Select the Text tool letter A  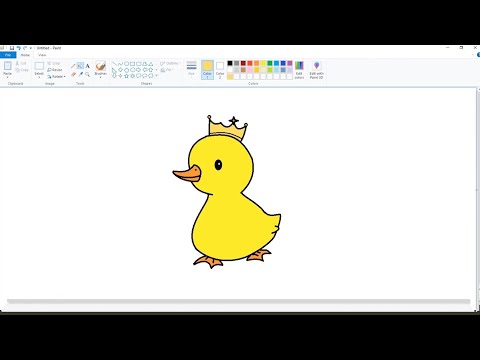pyautogui.click(x=88, y=66)
